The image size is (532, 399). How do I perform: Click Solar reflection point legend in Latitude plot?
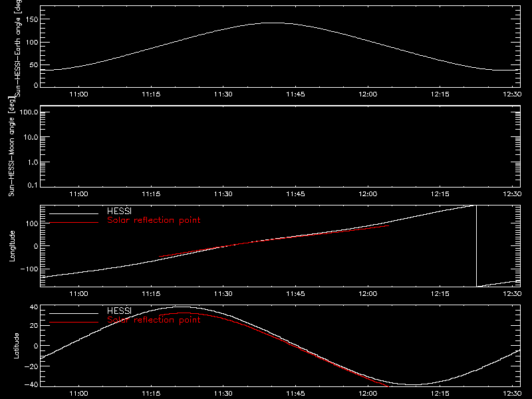(x=154, y=320)
